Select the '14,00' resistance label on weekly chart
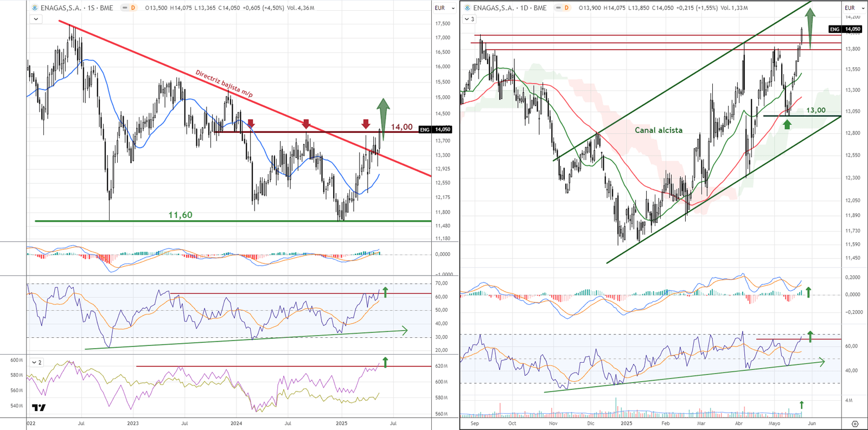Screen dimensions: 868x430 pos(401,127)
